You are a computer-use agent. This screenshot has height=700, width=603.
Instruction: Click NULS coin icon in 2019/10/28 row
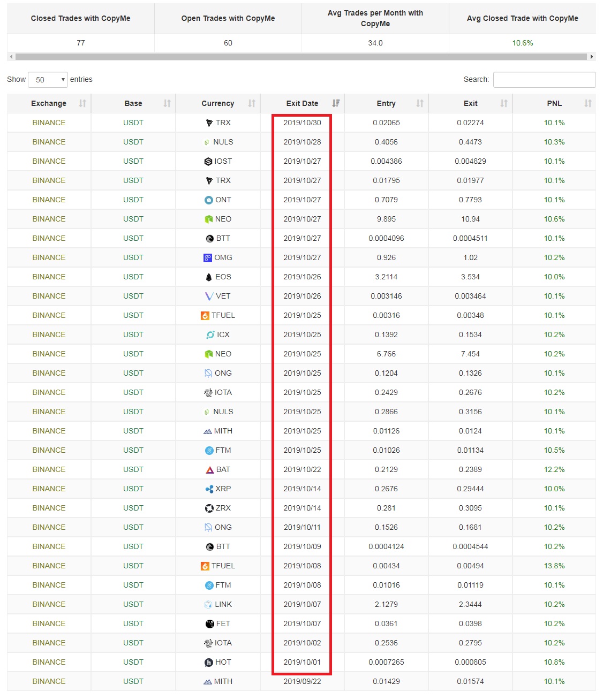(207, 142)
